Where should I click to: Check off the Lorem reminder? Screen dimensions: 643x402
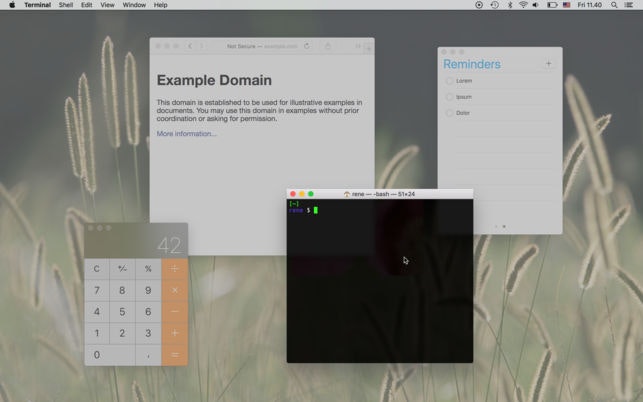[x=449, y=81]
